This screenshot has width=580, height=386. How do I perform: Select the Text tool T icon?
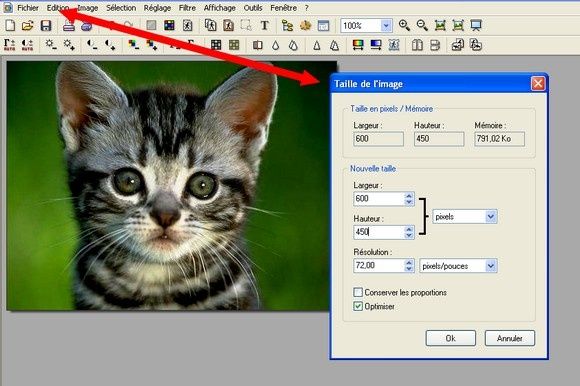(x=264, y=26)
